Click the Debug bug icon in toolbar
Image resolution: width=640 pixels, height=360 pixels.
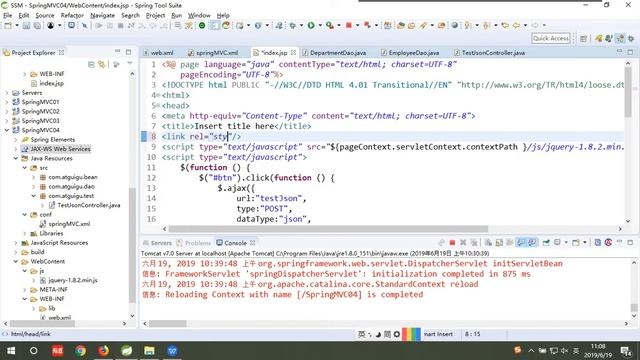[292, 25]
